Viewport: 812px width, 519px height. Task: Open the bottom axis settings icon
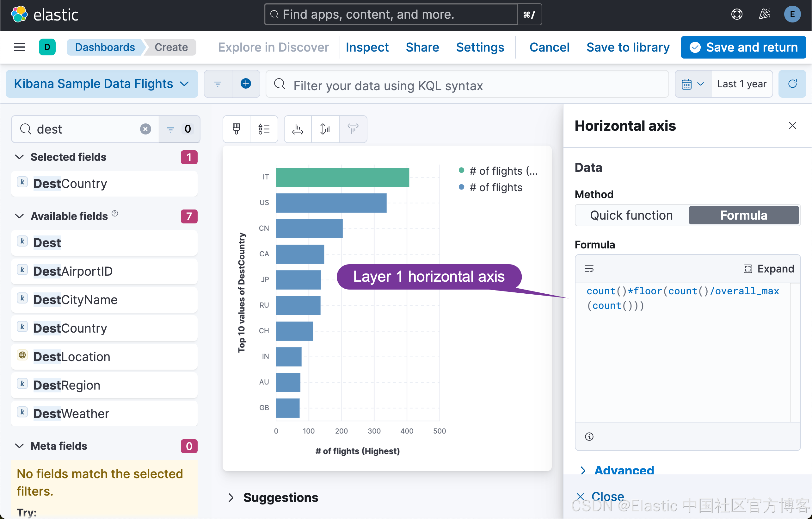[x=298, y=129]
